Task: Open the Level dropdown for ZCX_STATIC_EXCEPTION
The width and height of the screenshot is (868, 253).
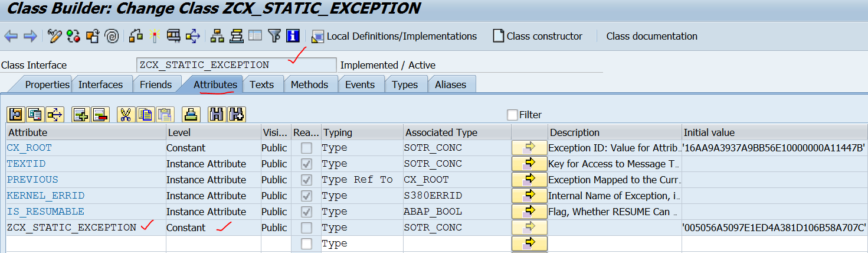Action: pos(212,228)
